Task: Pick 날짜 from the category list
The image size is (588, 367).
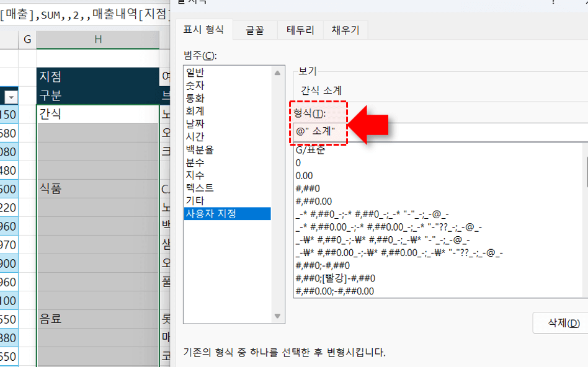Action: click(195, 123)
